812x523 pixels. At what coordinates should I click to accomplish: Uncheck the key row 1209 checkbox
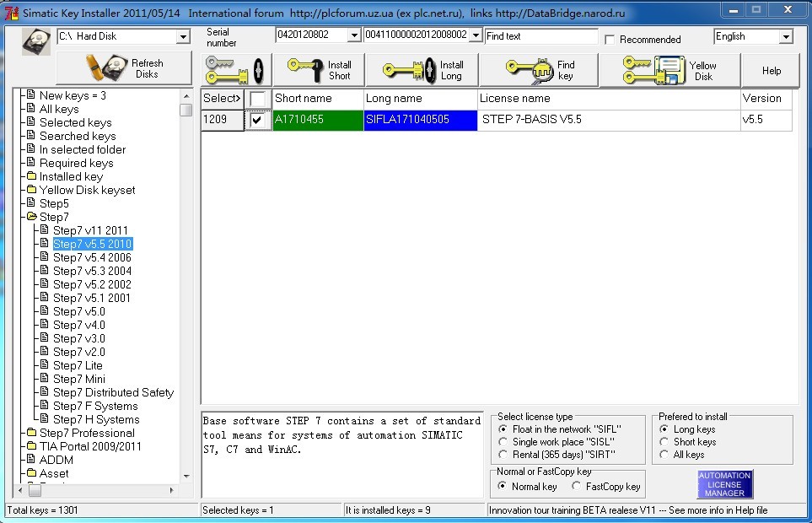(257, 121)
